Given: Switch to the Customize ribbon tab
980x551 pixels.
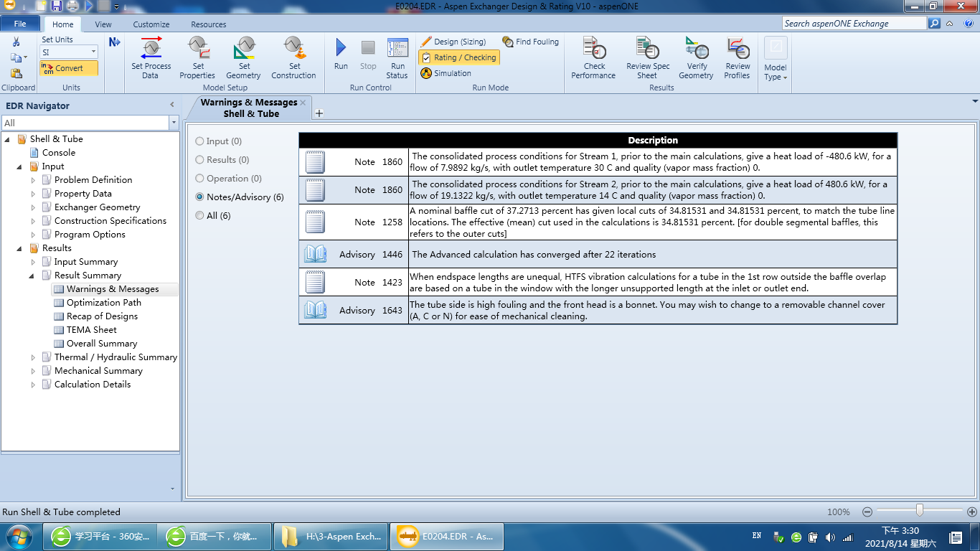Looking at the screenshot, I should 151,24.
